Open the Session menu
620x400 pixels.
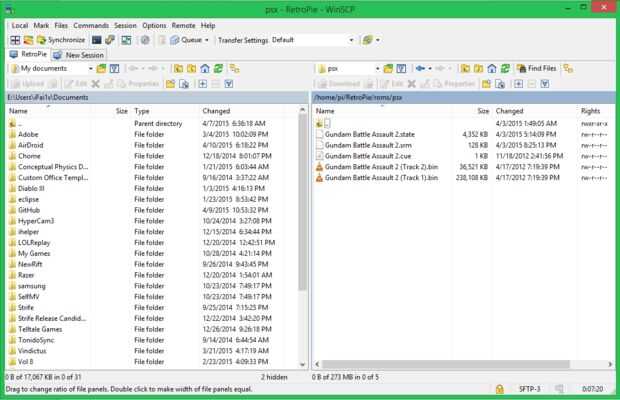point(125,25)
